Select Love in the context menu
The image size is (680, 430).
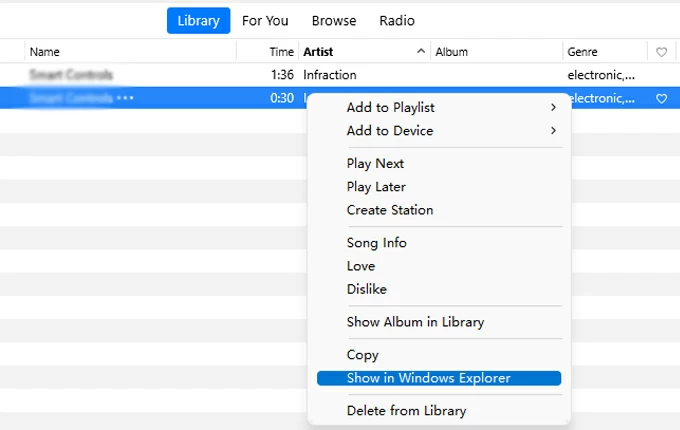tap(361, 266)
